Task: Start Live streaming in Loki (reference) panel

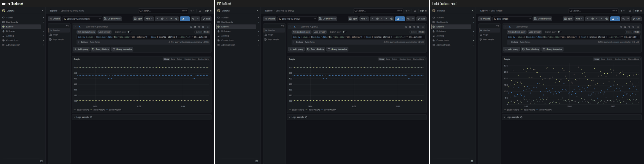Action: (637, 19)
